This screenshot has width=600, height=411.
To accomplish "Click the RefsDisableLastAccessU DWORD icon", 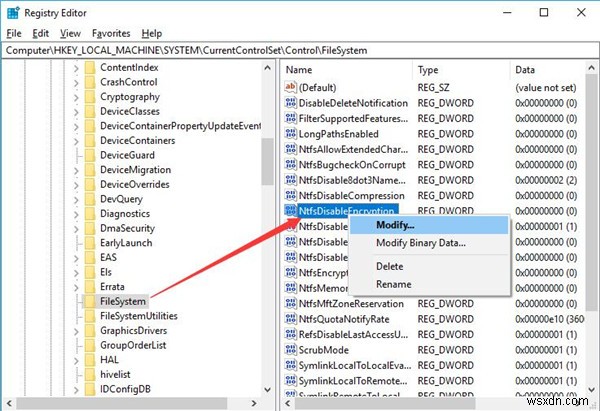I will pyautogui.click(x=290, y=334).
